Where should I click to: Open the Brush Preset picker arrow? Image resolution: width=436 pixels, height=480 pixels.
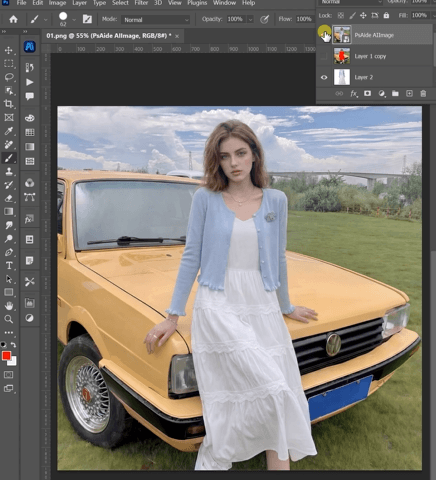[74, 20]
